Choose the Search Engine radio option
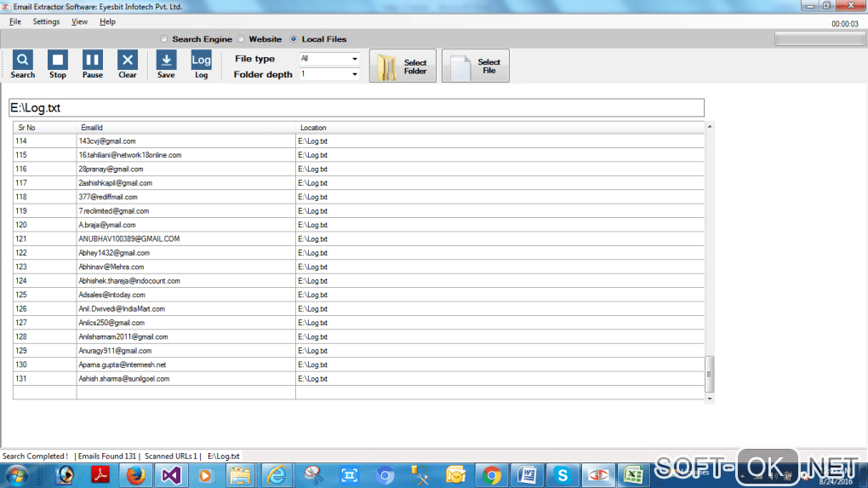868x488 pixels. click(164, 39)
